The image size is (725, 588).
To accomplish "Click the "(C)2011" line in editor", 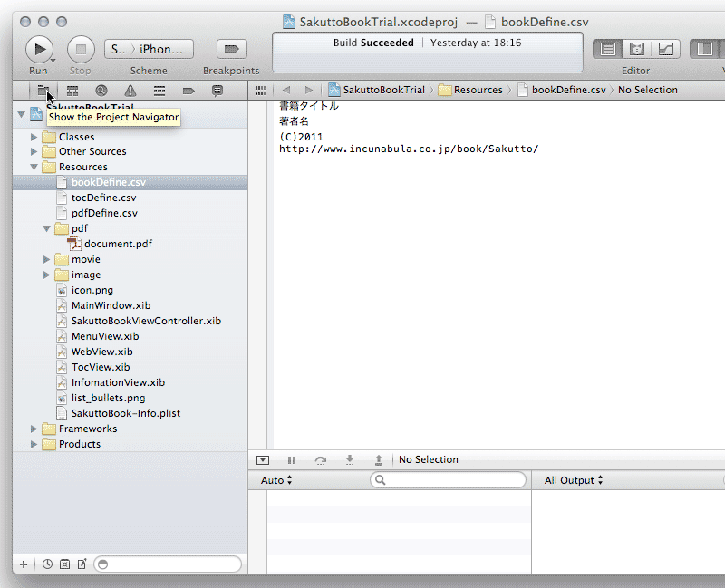I will (x=301, y=137).
